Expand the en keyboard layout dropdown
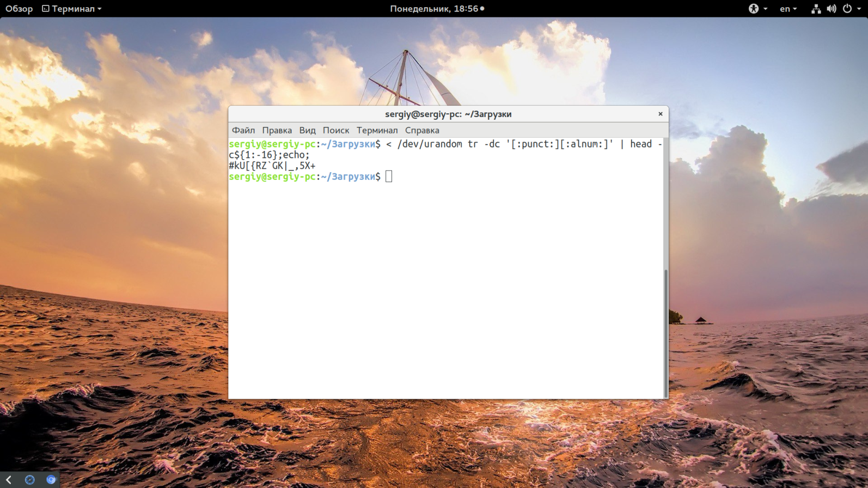 coord(788,9)
